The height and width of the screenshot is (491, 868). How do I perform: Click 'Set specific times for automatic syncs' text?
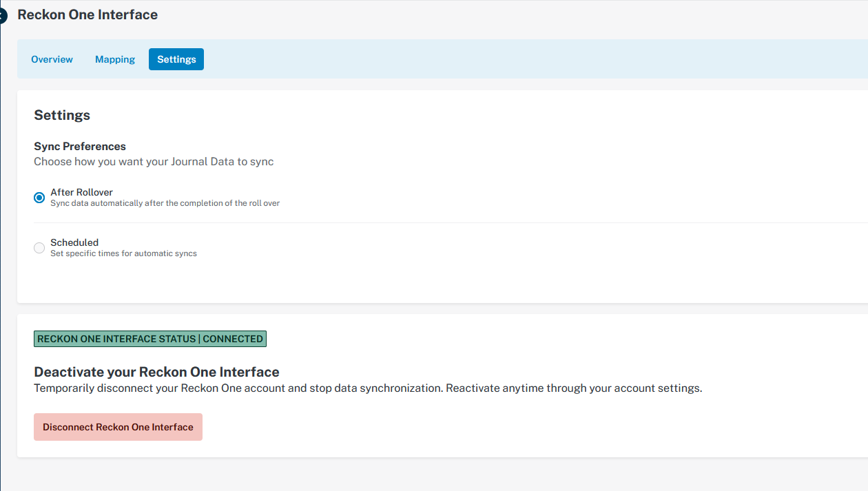click(123, 253)
